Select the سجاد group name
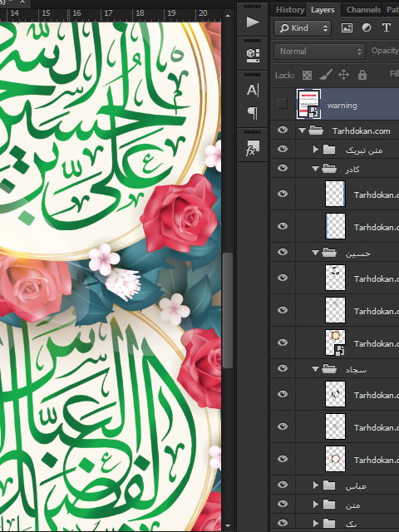The height and width of the screenshot is (532, 399). pos(356,369)
